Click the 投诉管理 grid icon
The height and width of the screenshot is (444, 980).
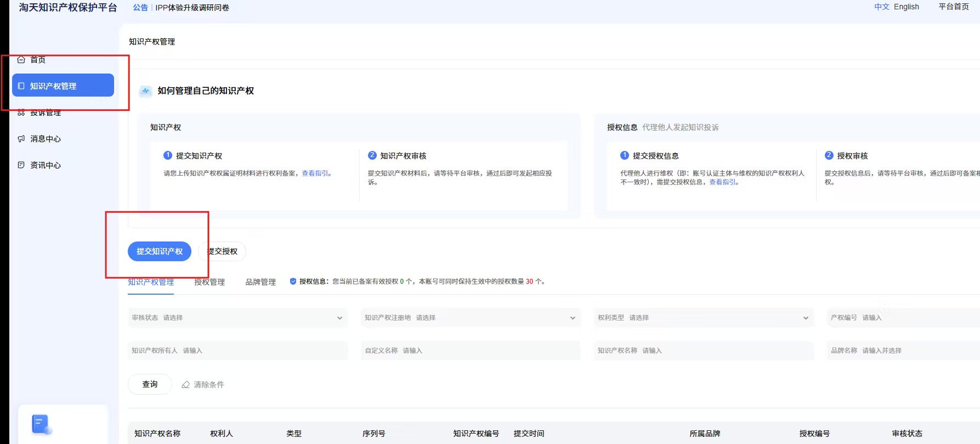click(x=21, y=113)
